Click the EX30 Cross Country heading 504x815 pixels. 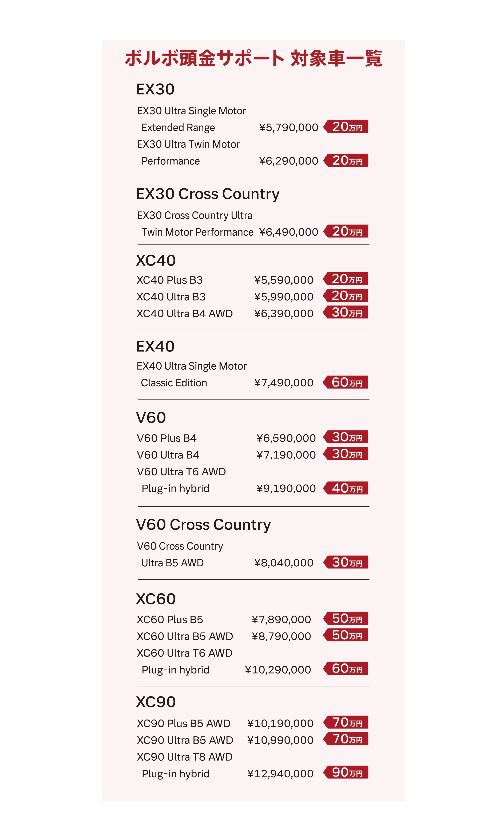(x=208, y=194)
